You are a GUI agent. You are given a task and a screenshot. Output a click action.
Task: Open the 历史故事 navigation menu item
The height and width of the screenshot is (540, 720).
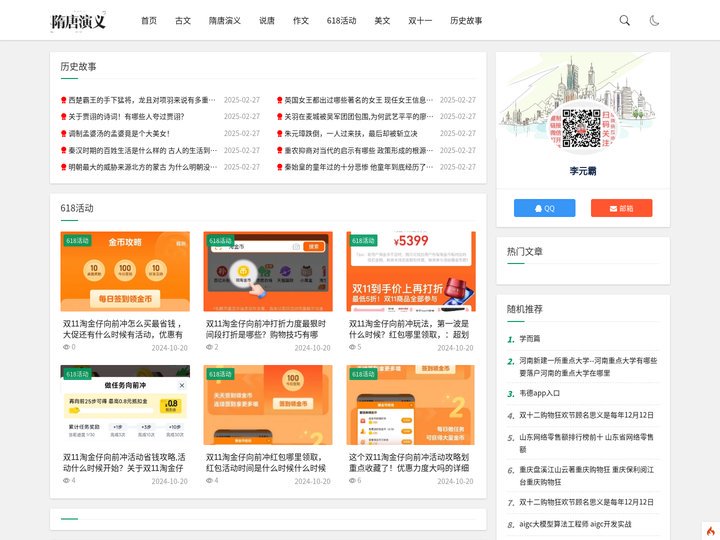[x=466, y=20]
